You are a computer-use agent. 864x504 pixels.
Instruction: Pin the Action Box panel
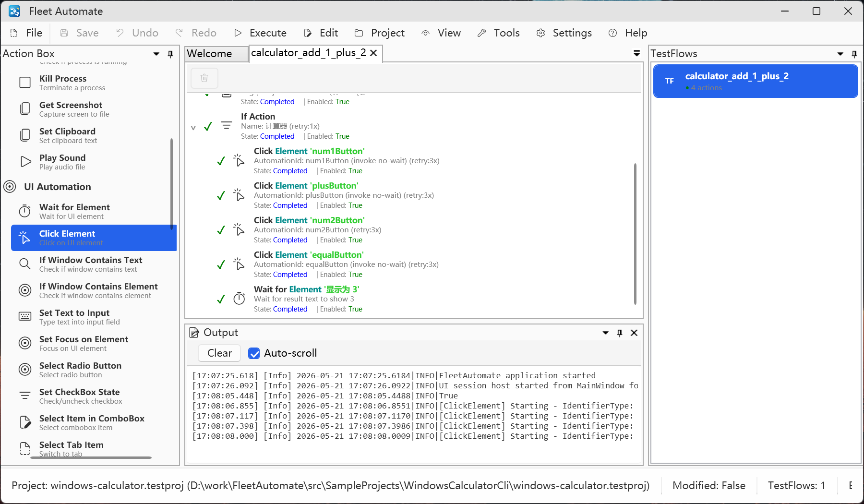[x=170, y=54]
